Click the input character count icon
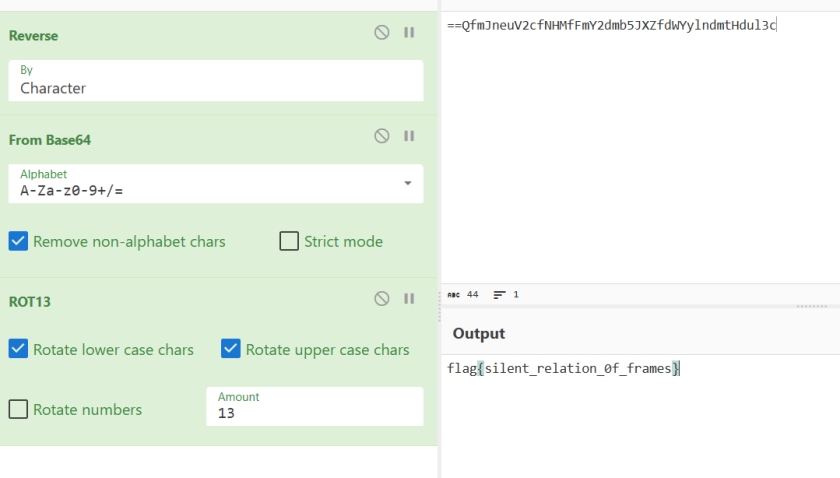The height and width of the screenshot is (478, 840). click(x=453, y=295)
